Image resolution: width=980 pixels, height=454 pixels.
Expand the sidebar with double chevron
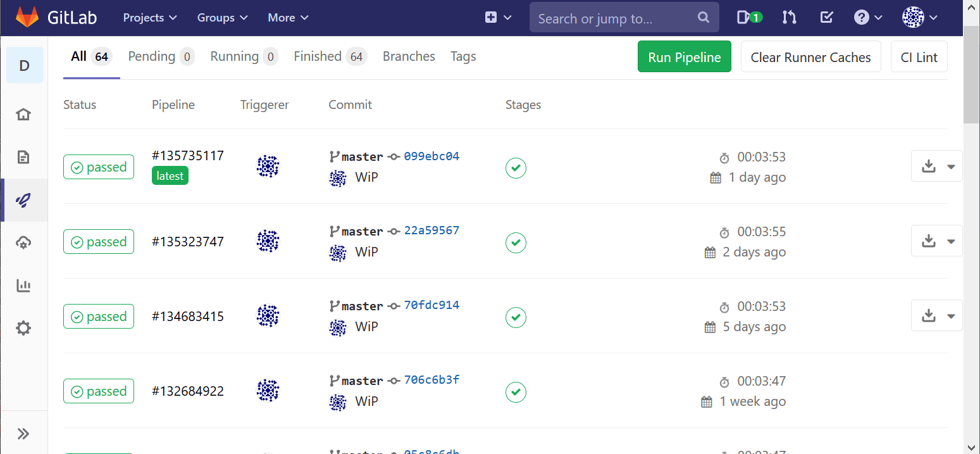coord(23,434)
